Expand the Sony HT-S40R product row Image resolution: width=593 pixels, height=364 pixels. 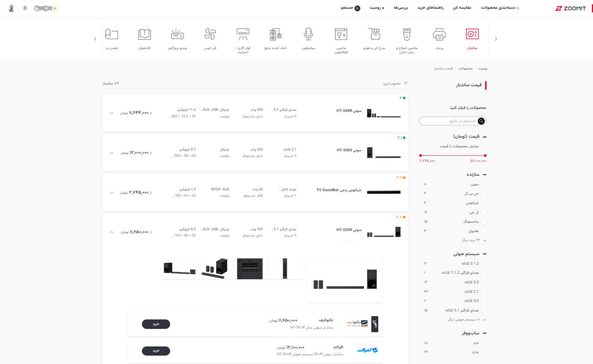click(112, 113)
